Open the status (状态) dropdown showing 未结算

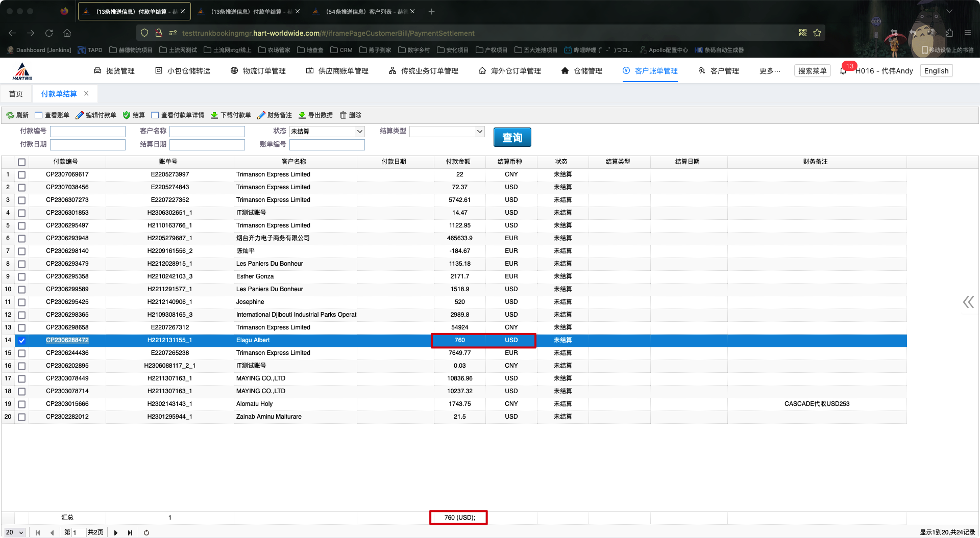click(x=327, y=132)
